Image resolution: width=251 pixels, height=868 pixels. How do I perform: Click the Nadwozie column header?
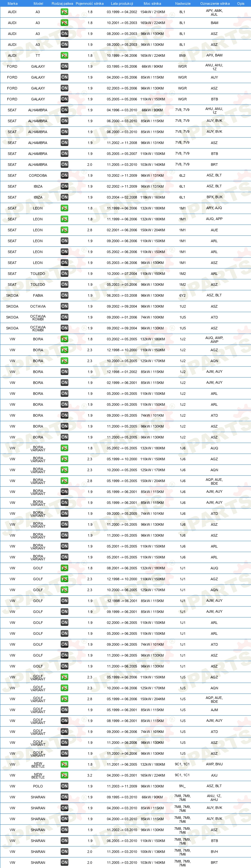[183, 4]
